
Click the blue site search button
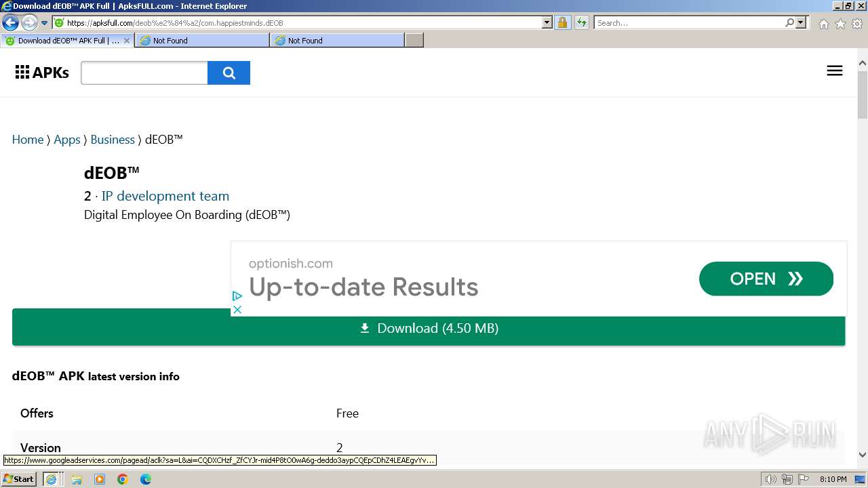pyautogui.click(x=229, y=73)
